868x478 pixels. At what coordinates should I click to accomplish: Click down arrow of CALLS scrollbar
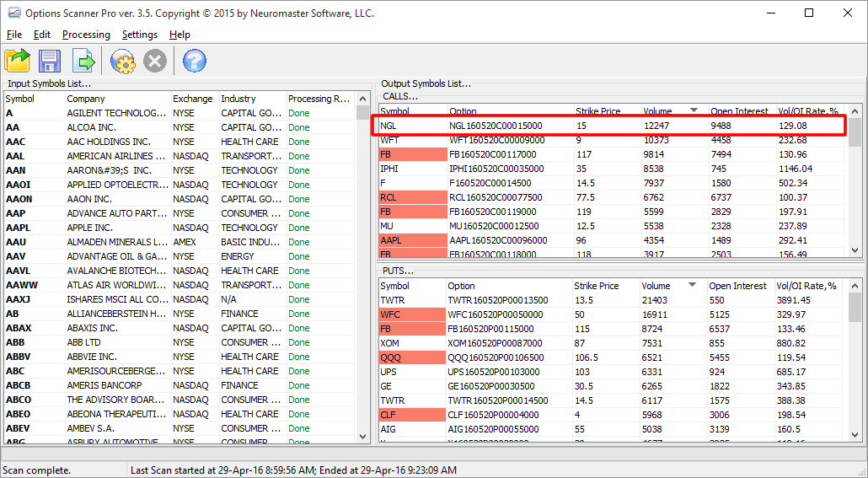click(855, 250)
